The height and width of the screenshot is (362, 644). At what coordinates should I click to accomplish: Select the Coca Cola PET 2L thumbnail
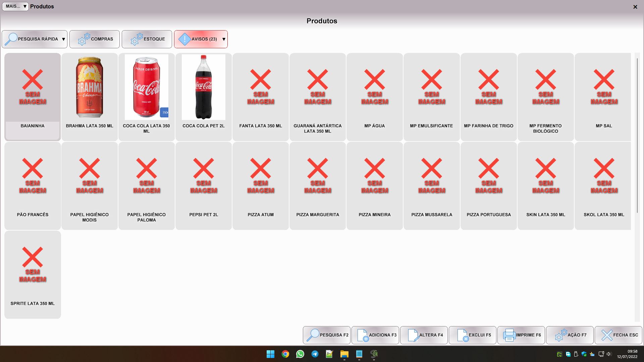[x=204, y=87]
